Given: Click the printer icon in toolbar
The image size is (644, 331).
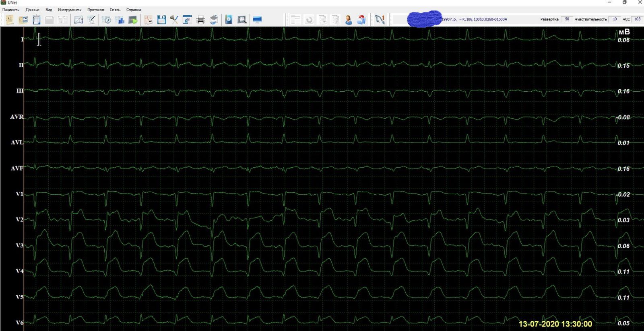Looking at the screenshot, I should (x=200, y=20).
